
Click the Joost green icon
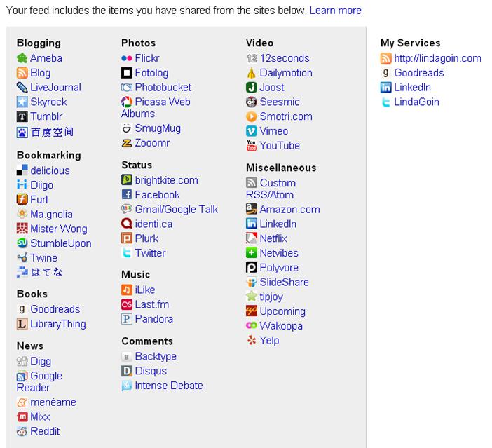tap(252, 87)
